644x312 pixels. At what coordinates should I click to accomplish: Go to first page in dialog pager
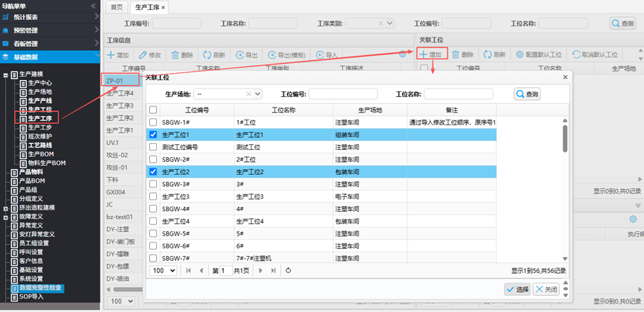click(189, 270)
